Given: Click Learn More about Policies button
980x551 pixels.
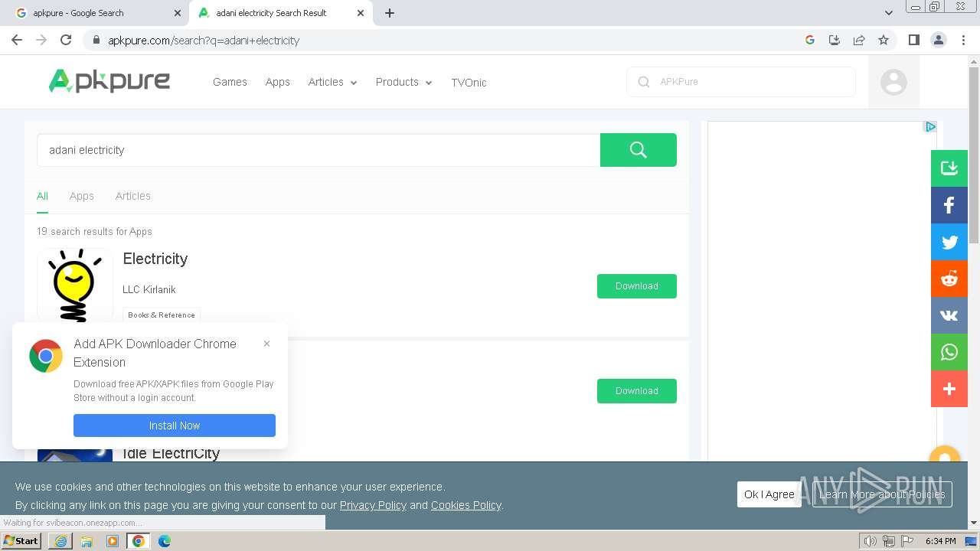Looking at the screenshot, I should [882, 494].
